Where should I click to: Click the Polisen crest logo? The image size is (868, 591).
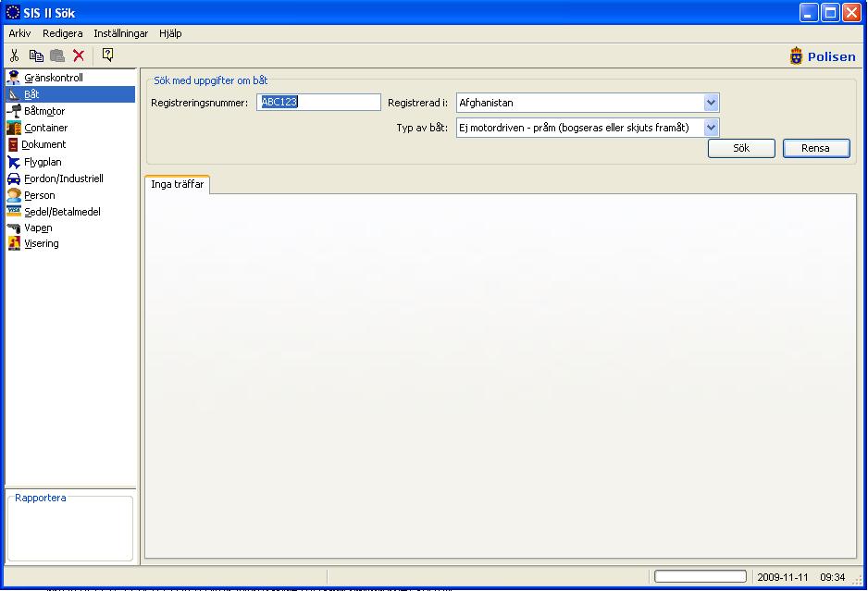click(x=796, y=55)
